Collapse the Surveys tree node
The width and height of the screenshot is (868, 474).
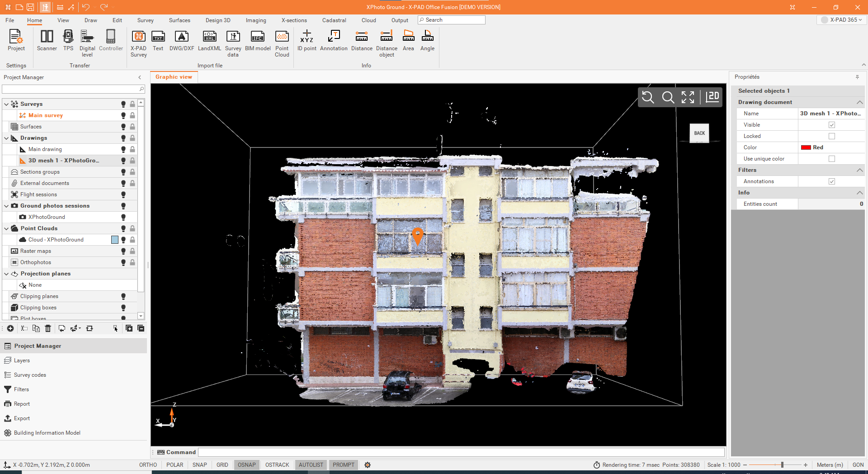6,104
